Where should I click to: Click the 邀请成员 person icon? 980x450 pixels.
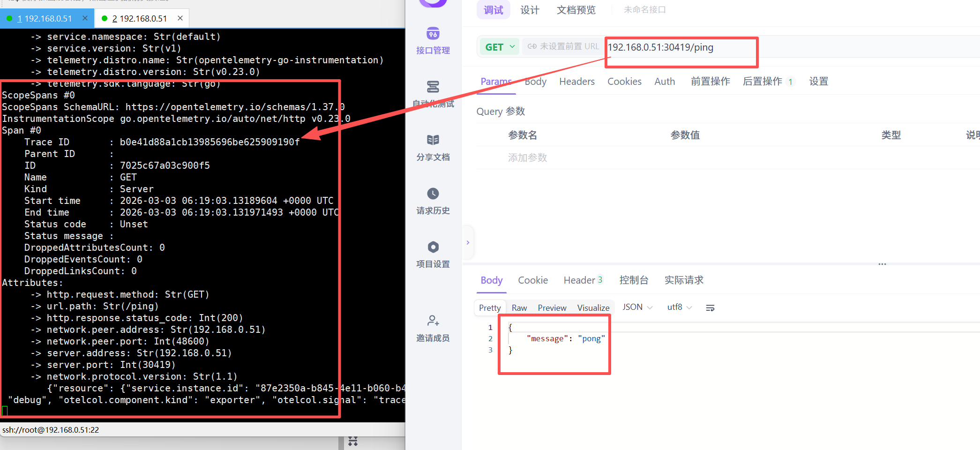pyautogui.click(x=433, y=321)
